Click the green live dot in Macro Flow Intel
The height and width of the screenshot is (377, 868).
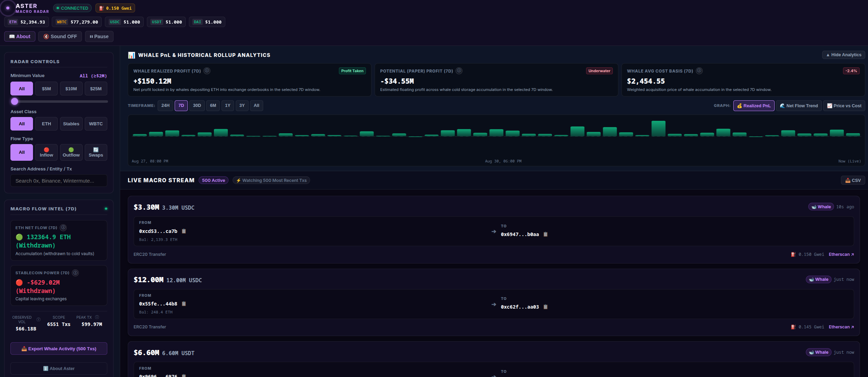(106, 209)
